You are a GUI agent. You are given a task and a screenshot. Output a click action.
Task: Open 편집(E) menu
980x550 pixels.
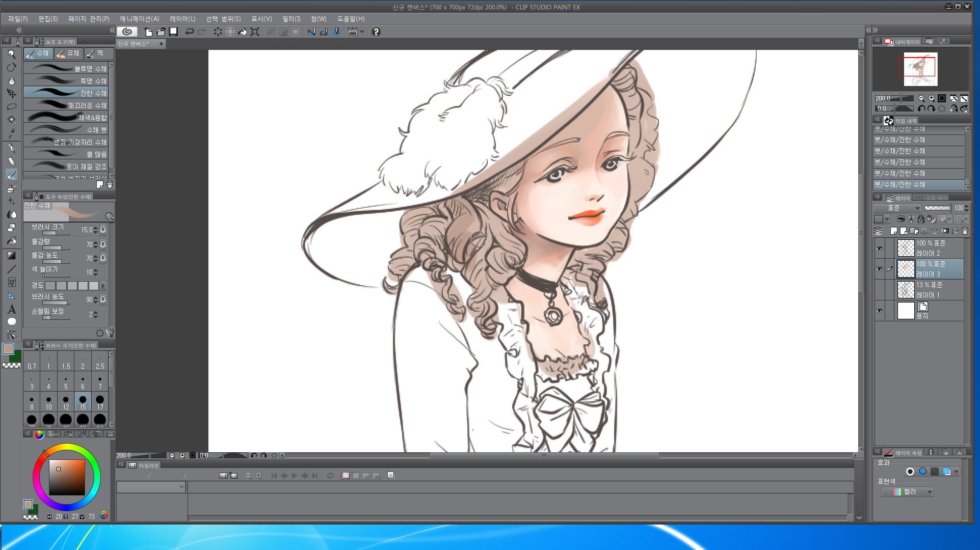tap(48, 19)
